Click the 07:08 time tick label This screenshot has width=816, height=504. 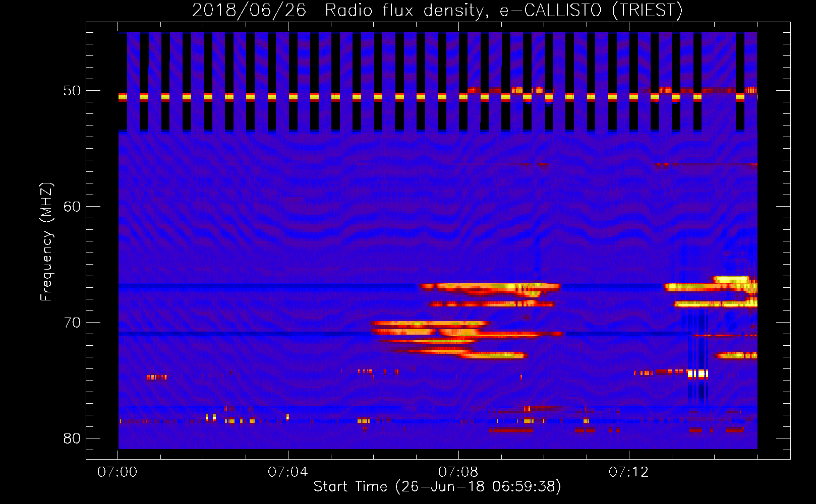click(458, 472)
